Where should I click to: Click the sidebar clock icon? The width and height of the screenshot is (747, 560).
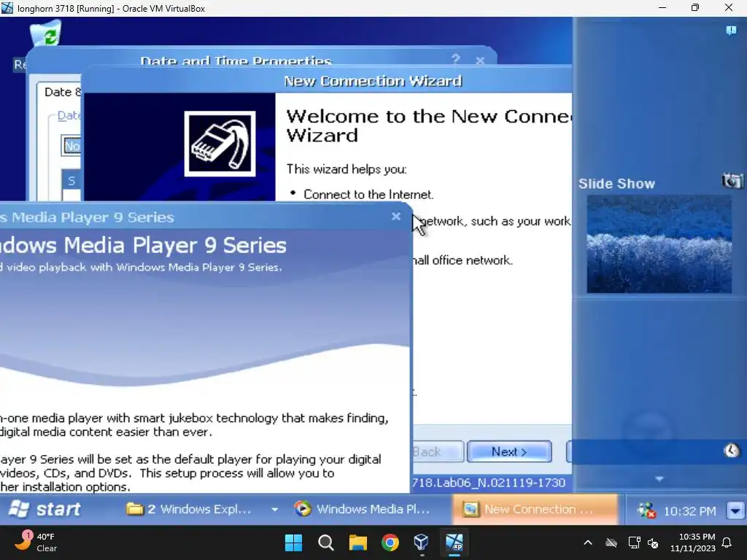click(x=731, y=451)
